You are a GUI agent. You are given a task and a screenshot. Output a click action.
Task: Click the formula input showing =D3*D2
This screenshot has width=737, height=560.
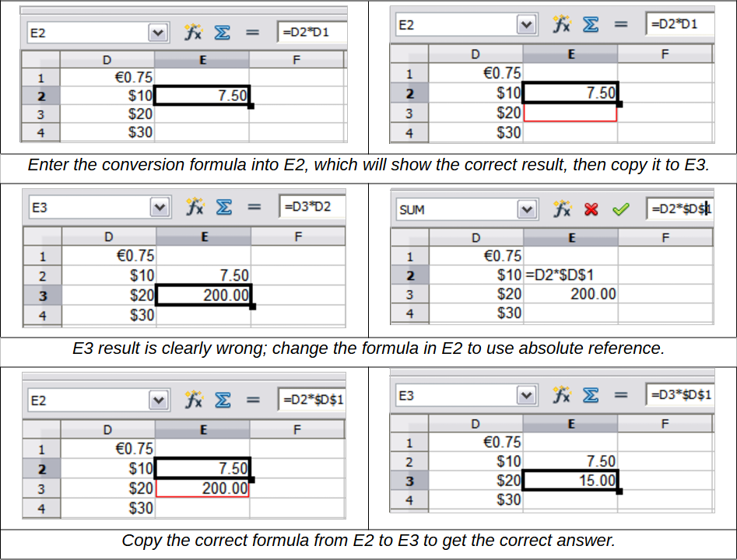tap(311, 208)
